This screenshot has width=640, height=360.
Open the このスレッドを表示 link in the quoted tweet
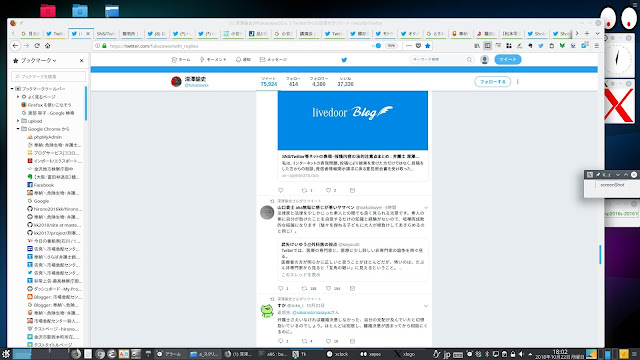tap(301, 275)
